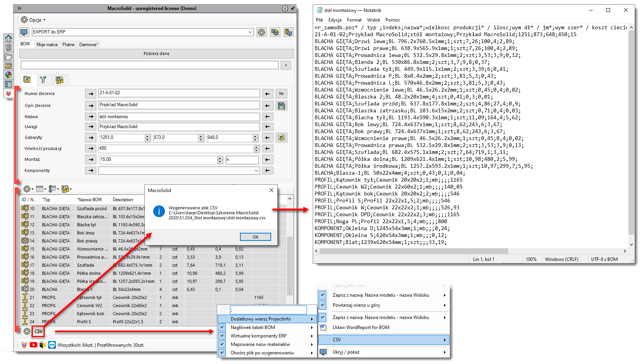Open tree structure dropdown above BOM list

point(54,189)
